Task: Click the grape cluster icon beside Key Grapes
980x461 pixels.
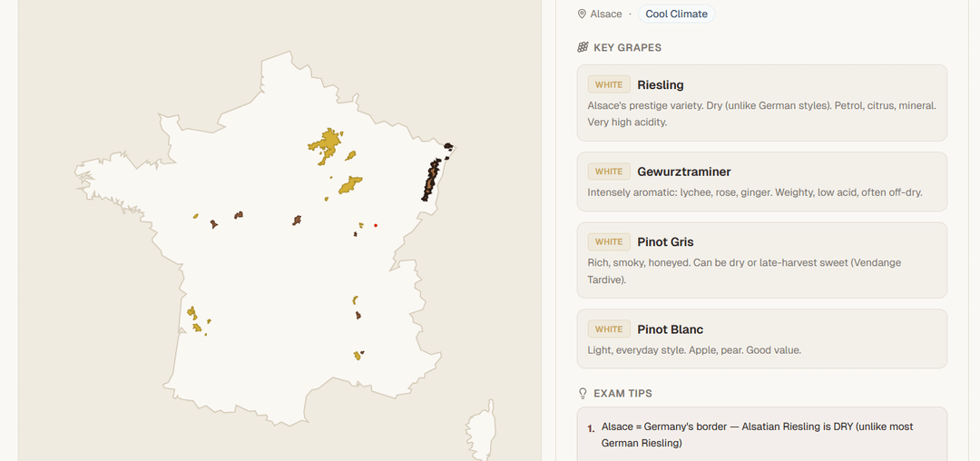Action: [x=583, y=47]
